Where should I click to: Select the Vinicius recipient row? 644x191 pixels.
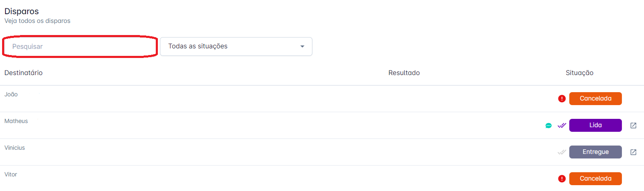point(15,148)
